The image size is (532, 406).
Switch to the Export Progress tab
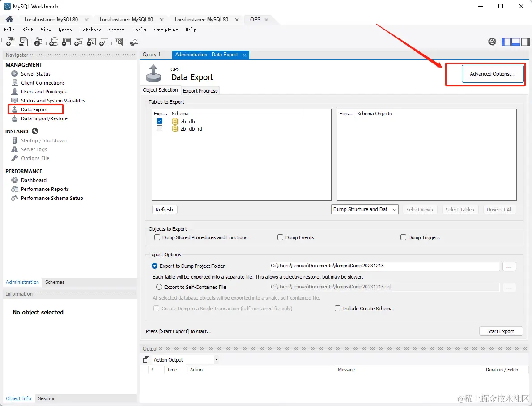pyautogui.click(x=200, y=91)
